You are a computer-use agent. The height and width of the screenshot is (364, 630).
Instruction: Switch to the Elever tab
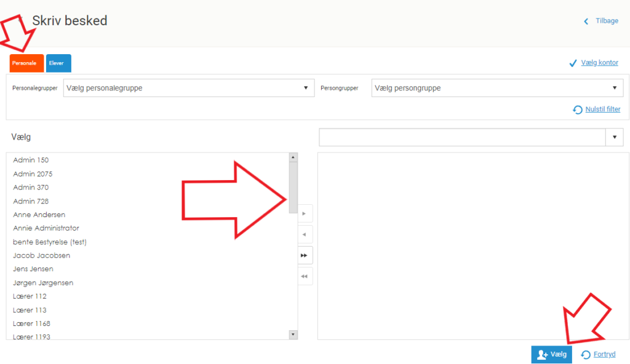tap(58, 63)
